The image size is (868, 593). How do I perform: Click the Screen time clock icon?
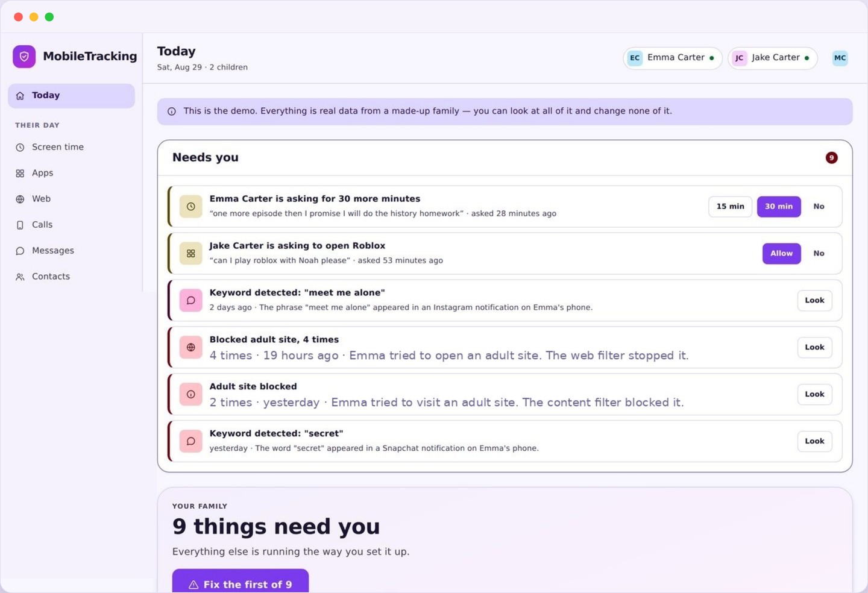pyautogui.click(x=20, y=148)
